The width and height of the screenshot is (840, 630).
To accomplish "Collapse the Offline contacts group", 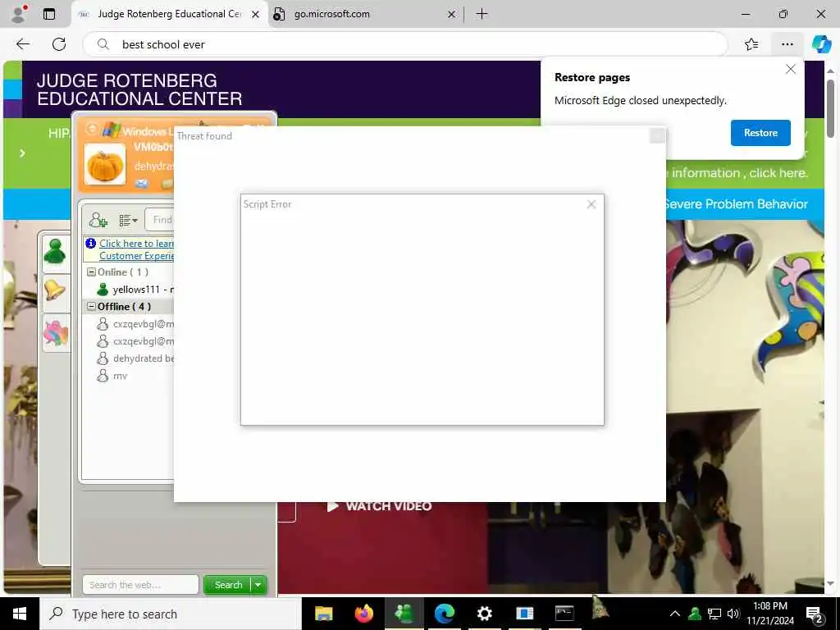I will [91, 307].
